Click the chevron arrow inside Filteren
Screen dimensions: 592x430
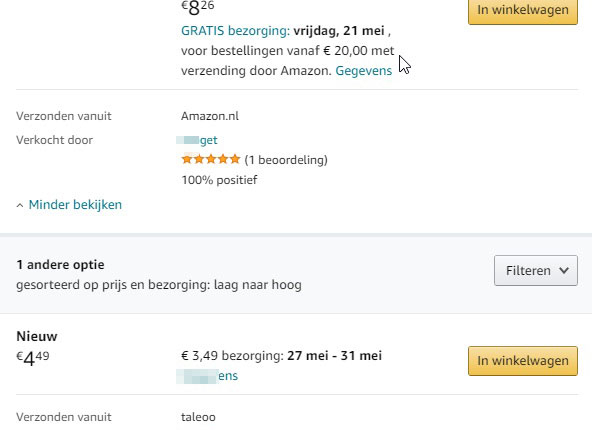tap(564, 270)
